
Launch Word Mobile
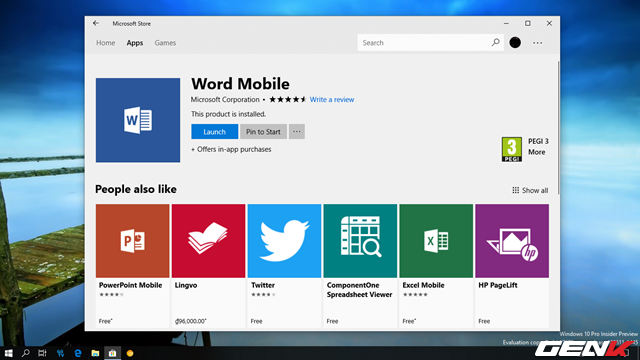pyautogui.click(x=214, y=131)
